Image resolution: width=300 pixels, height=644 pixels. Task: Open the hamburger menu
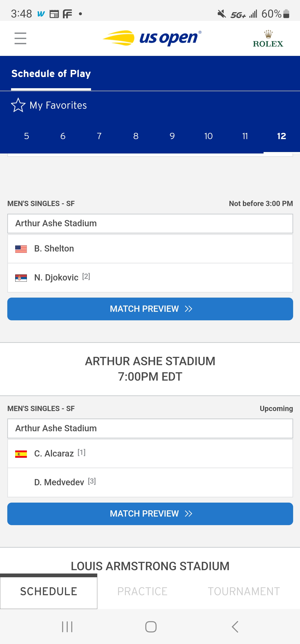[20, 38]
